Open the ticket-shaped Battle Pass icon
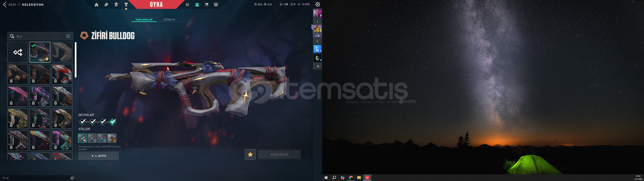The height and width of the screenshot is (181, 644). click(x=106, y=5)
